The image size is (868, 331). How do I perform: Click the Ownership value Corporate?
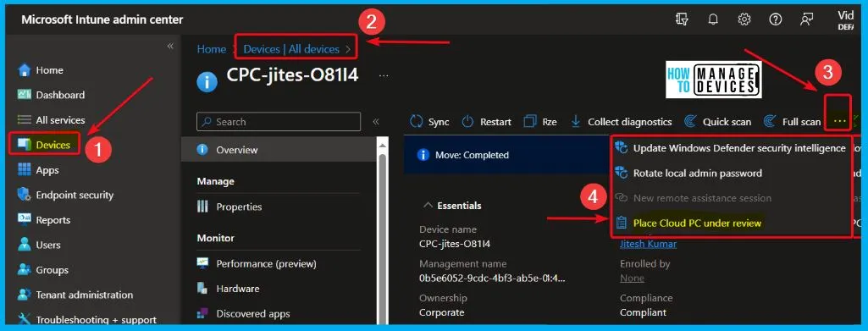[x=441, y=312]
